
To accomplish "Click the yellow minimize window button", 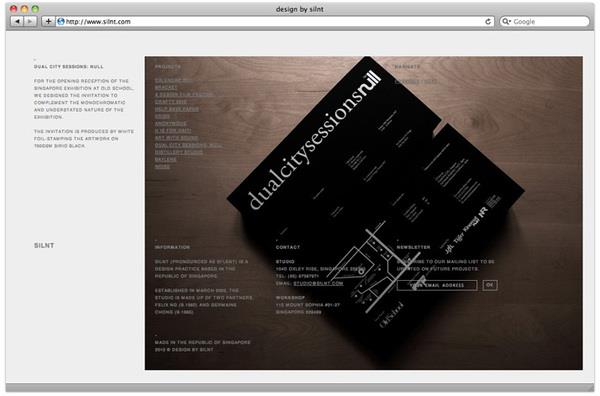I will point(24,8).
